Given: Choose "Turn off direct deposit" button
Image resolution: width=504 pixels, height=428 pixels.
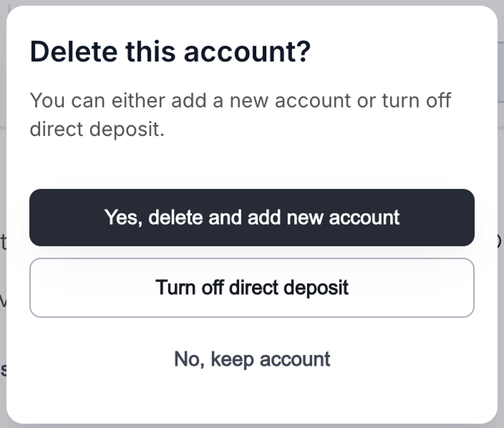Looking at the screenshot, I should tap(252, 288).
